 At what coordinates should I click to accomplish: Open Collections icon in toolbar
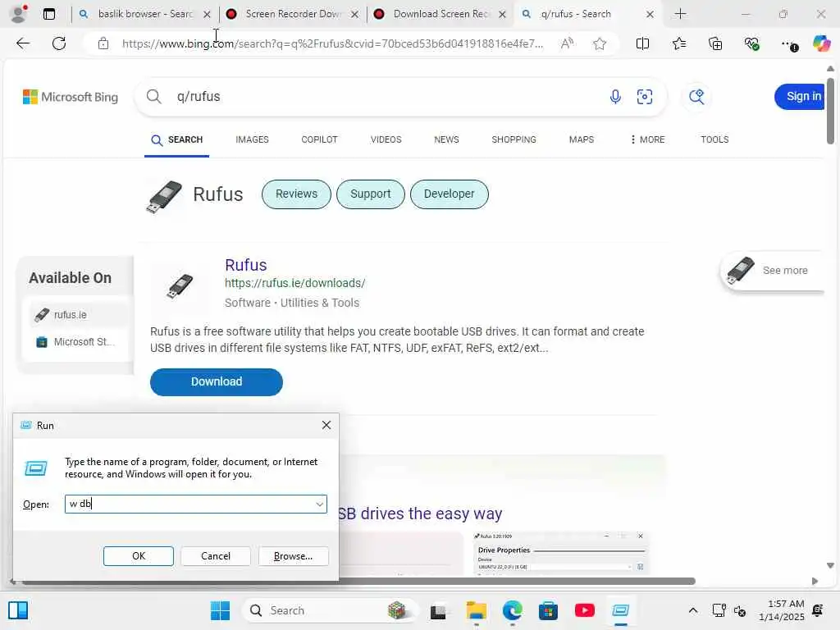pos(715,43)
